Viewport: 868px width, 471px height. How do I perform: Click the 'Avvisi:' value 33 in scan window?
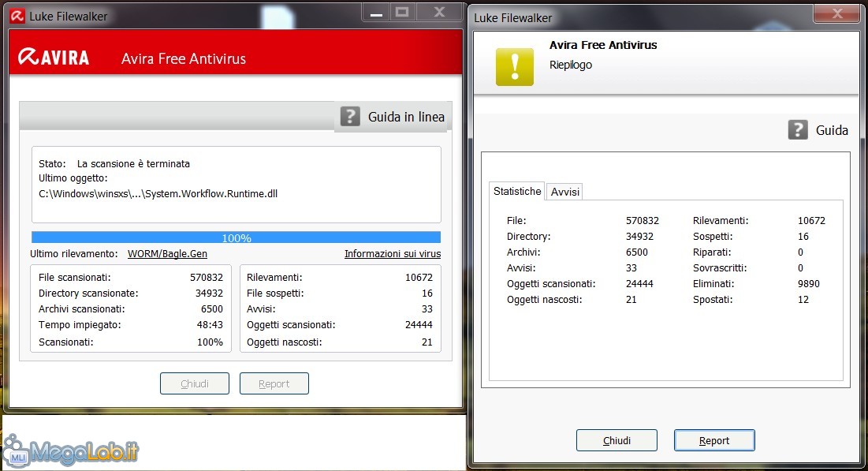427,309
